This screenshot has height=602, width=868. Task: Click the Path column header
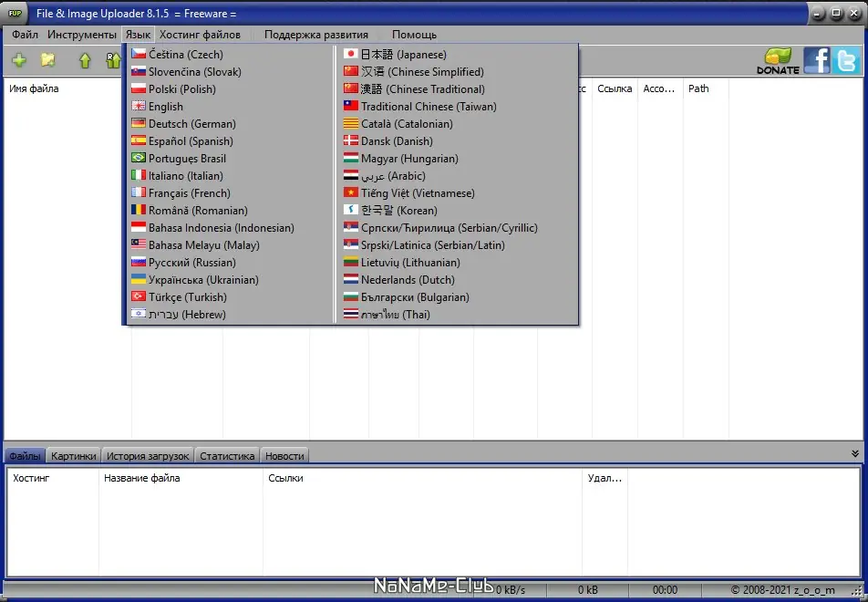(x=706, y=88)
